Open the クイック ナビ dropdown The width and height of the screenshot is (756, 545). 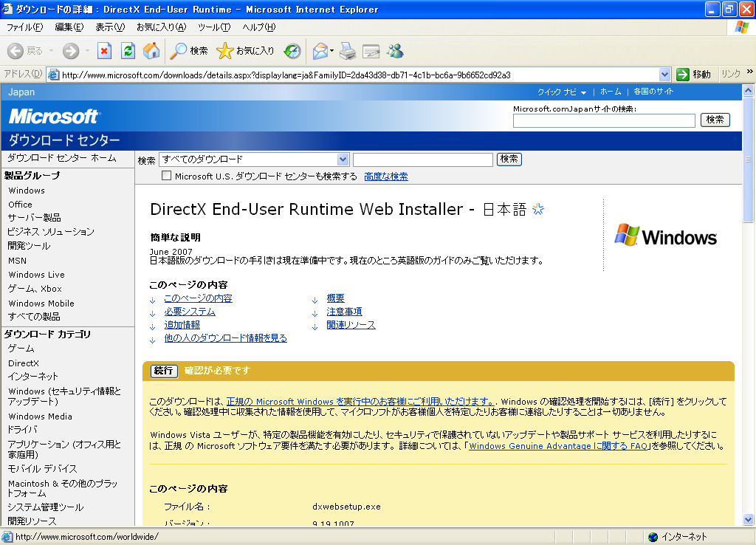click(562, 92)
